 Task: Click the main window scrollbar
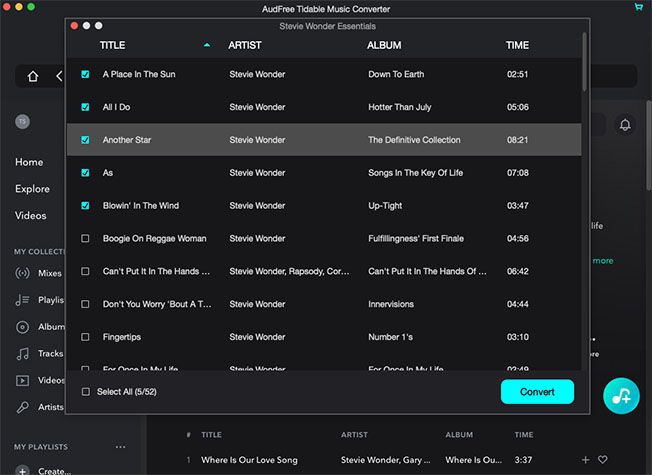click(x=649, y=146)
